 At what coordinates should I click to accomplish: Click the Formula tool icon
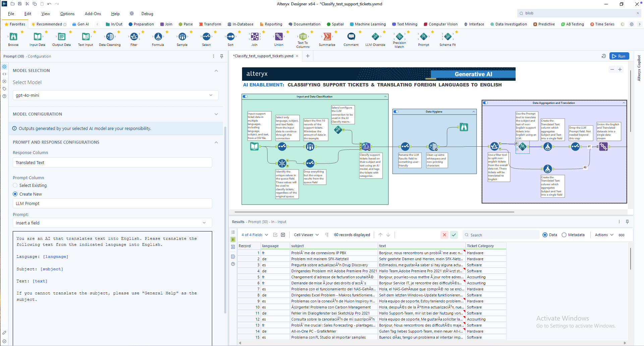(x=158, y=37)
